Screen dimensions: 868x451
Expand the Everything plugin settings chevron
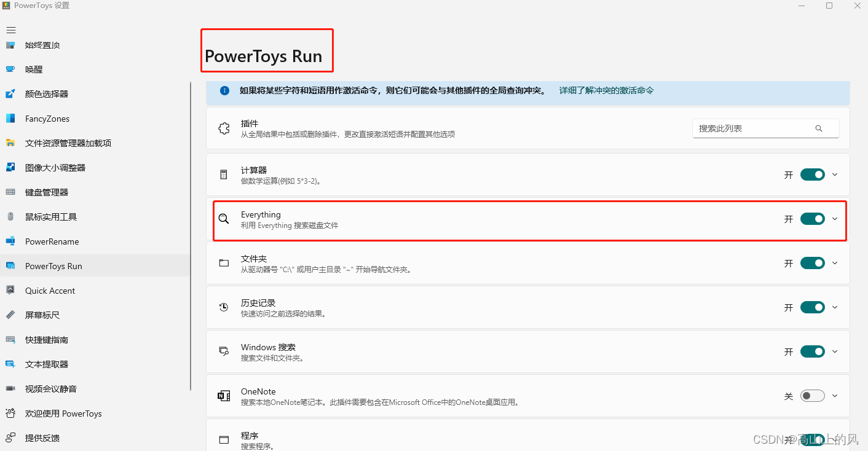tap(835, 219)
